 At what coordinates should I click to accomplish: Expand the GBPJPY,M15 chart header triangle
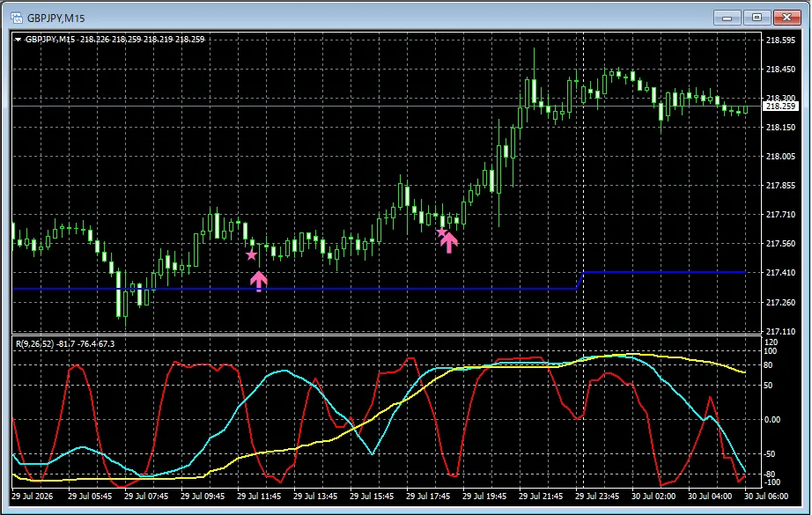[x=18, y=40]
